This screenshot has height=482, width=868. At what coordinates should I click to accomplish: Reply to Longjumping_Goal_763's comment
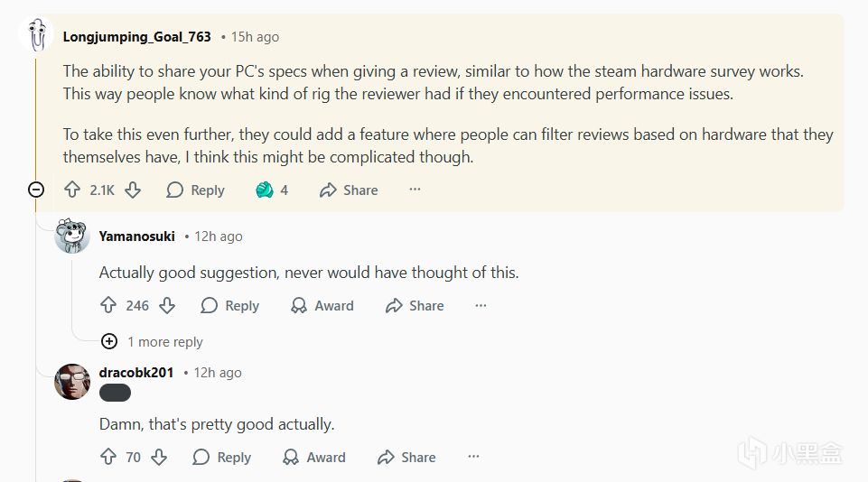[x=195, y=190]
